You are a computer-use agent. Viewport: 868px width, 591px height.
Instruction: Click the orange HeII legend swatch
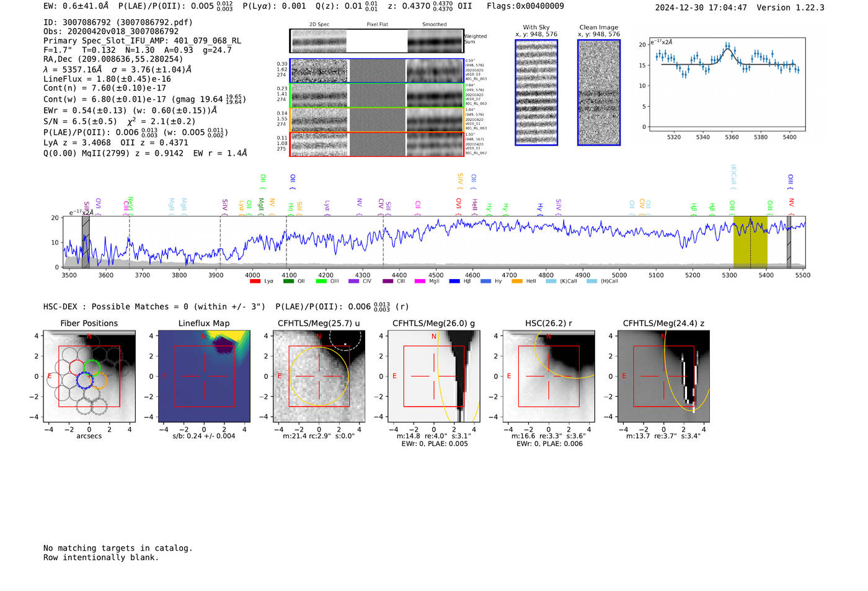click(517, 282)
